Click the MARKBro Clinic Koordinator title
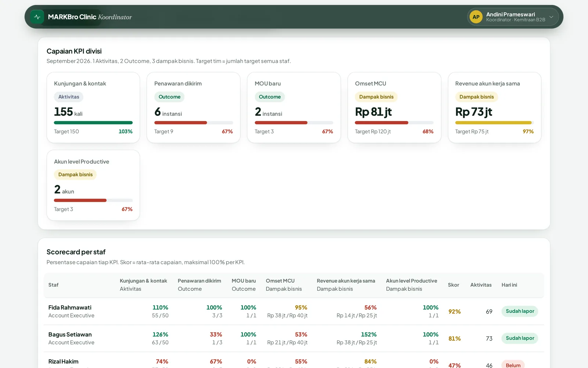588x368 pixels. tap(90, 17)
